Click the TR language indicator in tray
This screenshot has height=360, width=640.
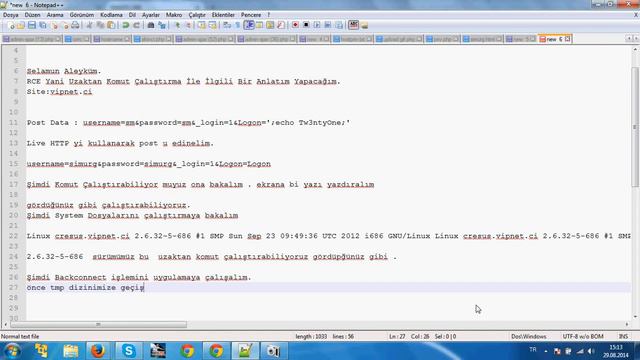point(533,350)
